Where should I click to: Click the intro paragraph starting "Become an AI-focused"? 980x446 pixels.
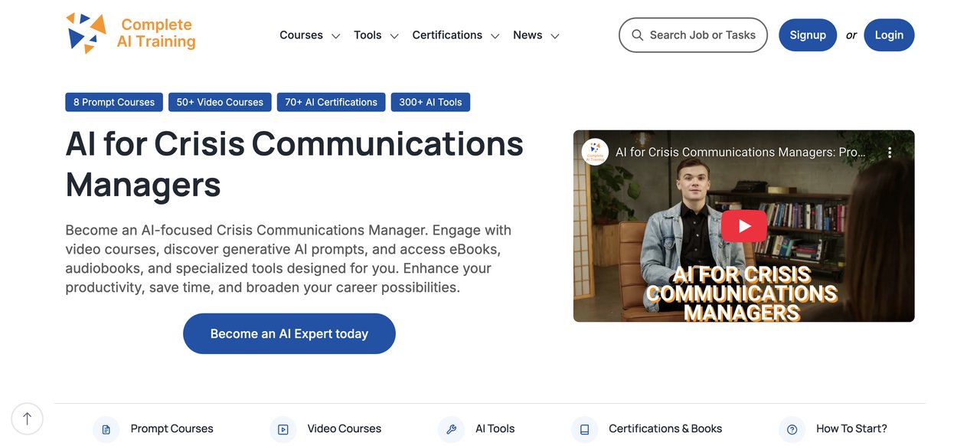point(289,259)
